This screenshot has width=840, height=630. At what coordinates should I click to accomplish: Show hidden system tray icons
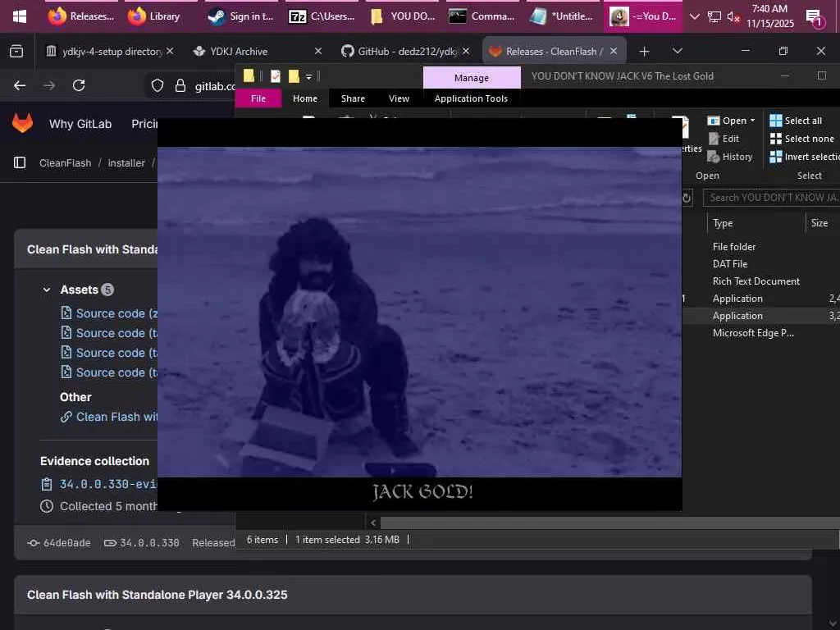pyautogui.click(x=694, y=16)
